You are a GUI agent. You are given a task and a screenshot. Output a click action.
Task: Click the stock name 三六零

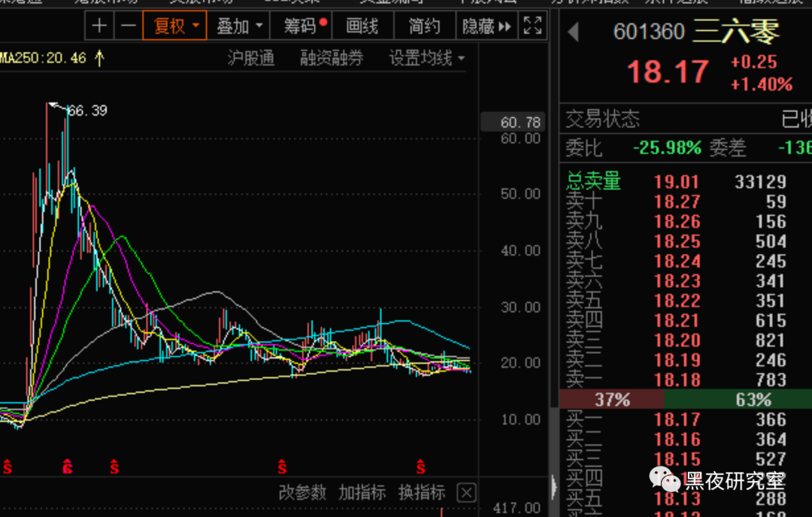[736, 31]
